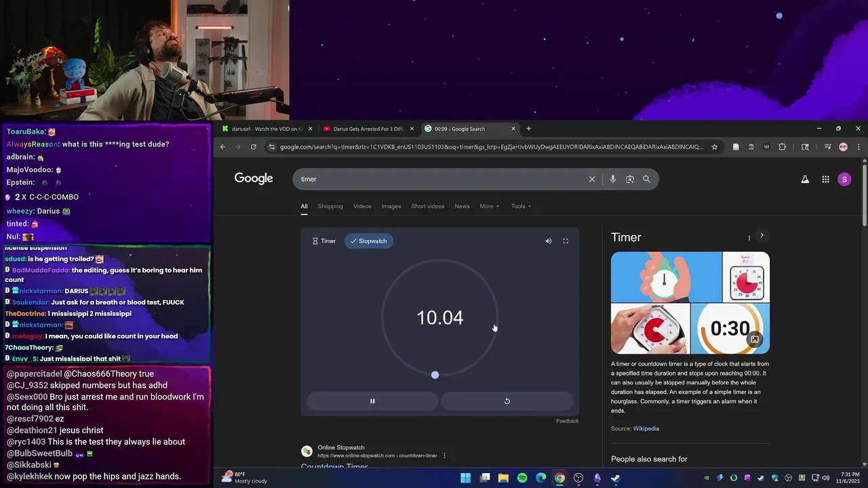Image resolution: width=868 pixels, height=488 pixels.
Task: Open the stopwatch in fullscreen mode
Action: point(566,241)
